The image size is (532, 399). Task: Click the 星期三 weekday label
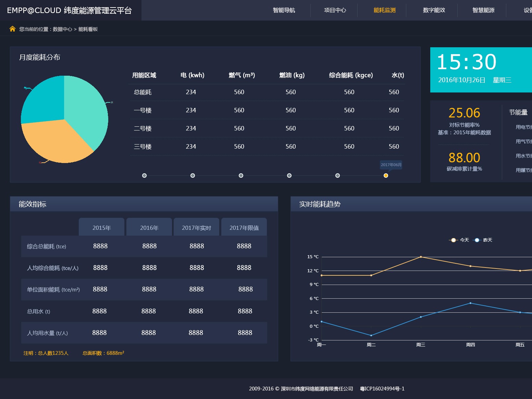coord(502,80)
